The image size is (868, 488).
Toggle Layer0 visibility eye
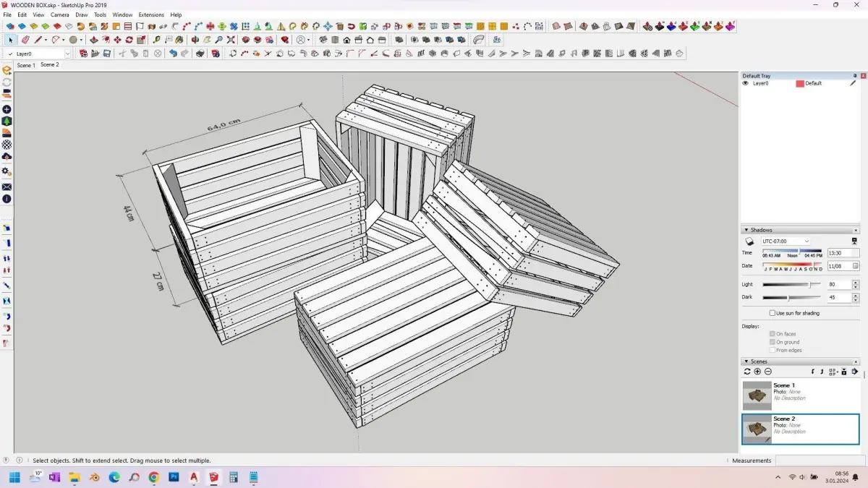pyautogui.click(x=746, y=83)
